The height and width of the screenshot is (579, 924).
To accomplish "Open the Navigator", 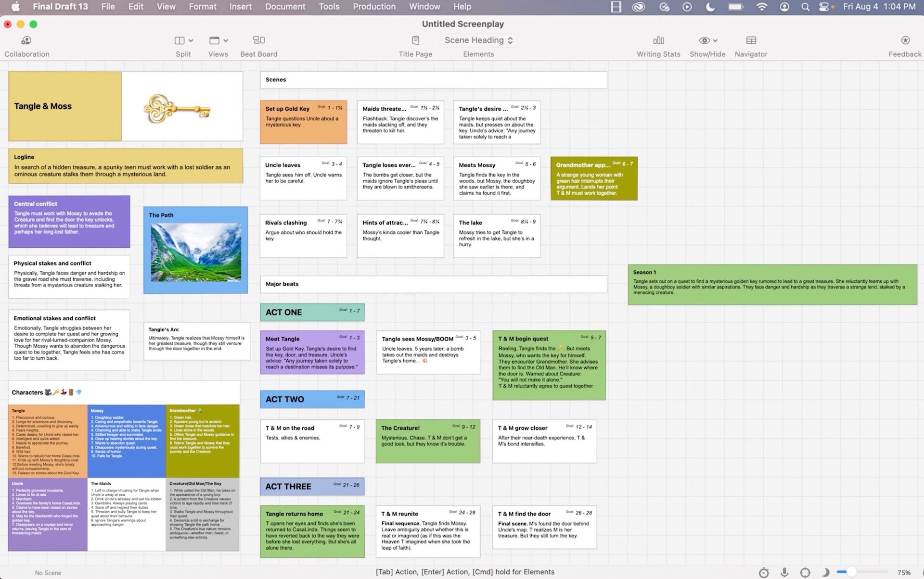I will 750,46.
